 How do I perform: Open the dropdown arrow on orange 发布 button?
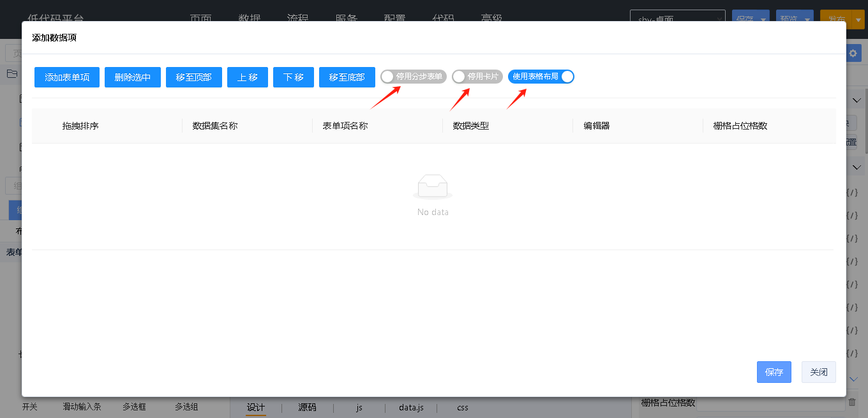click(x=858, y=20)
